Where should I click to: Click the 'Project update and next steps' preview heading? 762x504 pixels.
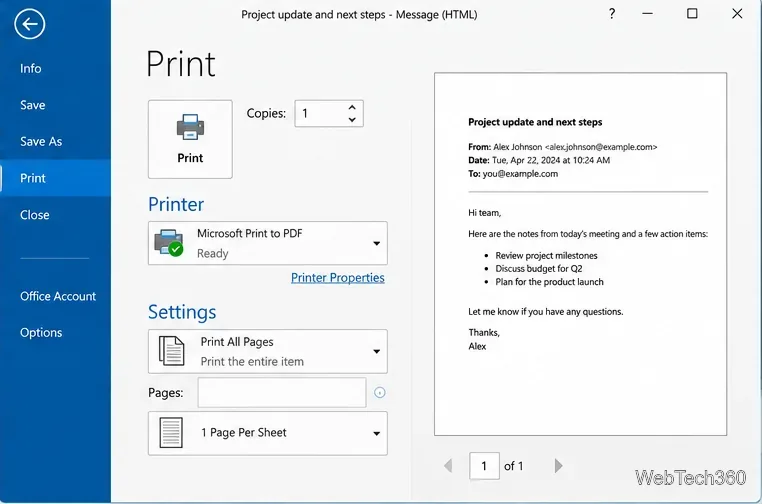tap(535, 122)
